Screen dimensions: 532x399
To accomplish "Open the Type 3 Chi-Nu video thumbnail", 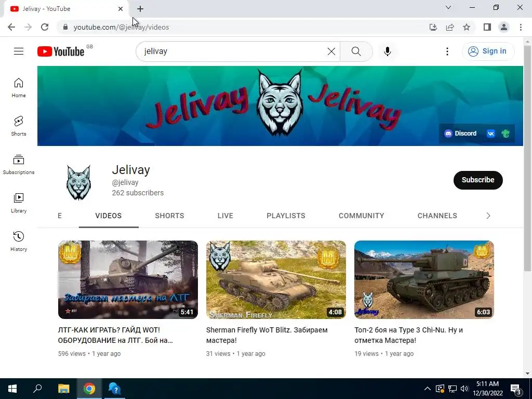I will (x=424, y=280).
